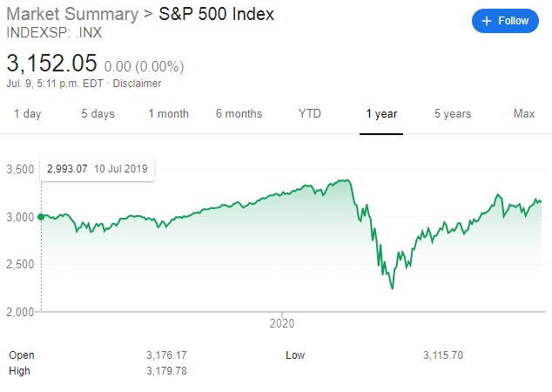This screenshot has height=392, width=552.
Task: Click the green start-point marker on chart
Action: pyautogui.click(x=41, y=217)
